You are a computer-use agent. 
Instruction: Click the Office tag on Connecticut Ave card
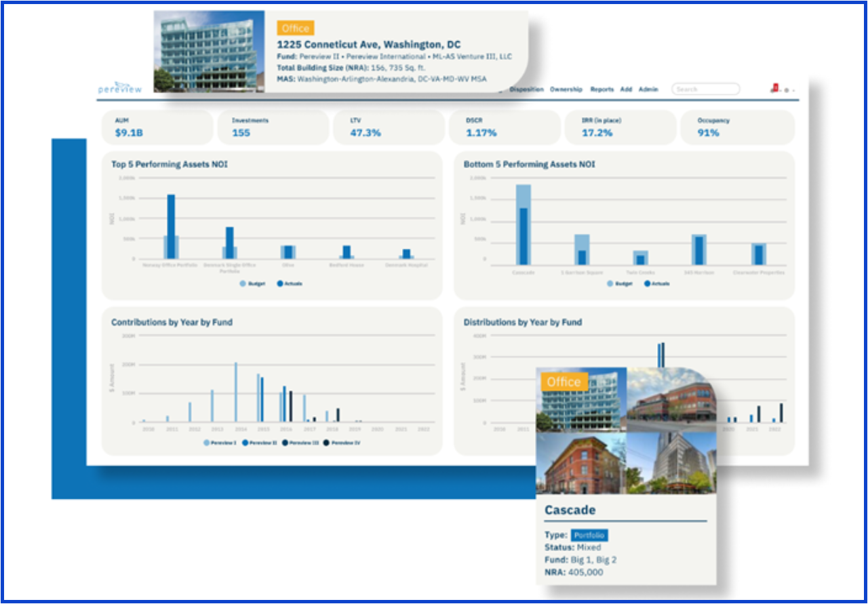click(x=296, y=28)
